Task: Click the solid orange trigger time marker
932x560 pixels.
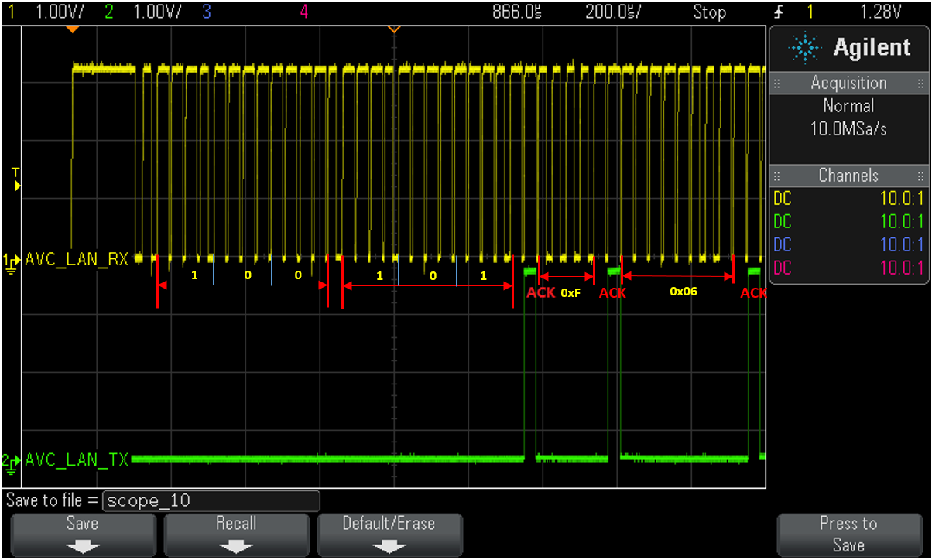Action: (72, 29)
